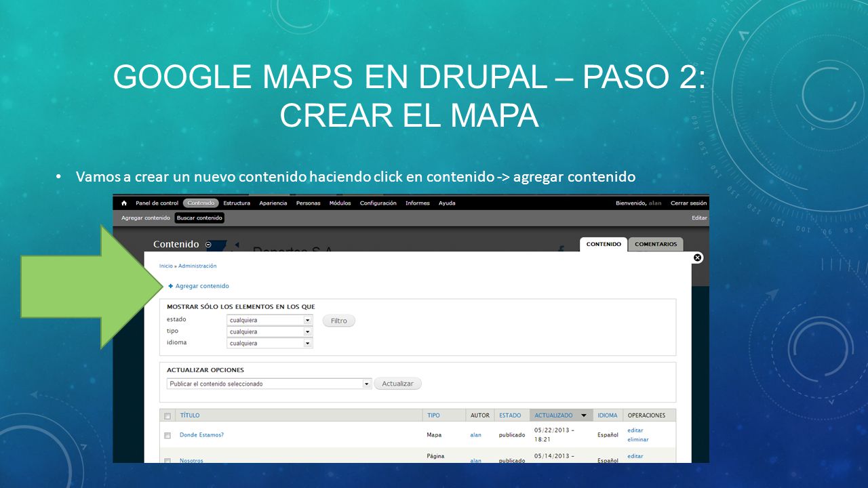Click the plus icon before Agregar contenido
868x488 pixels.
pyautogui.click(x=171, y=286)
